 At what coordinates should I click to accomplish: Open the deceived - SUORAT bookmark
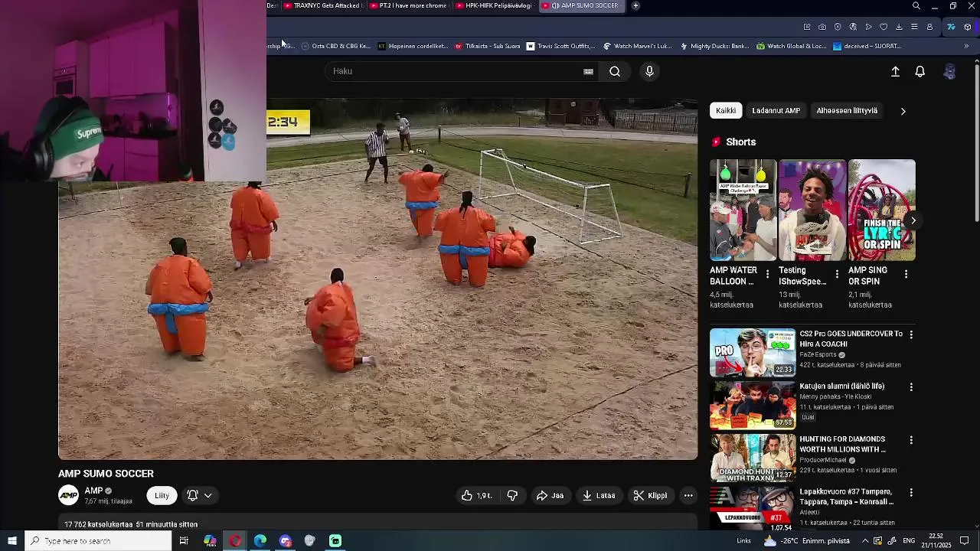pyautogui.click(x=867, y=46)
